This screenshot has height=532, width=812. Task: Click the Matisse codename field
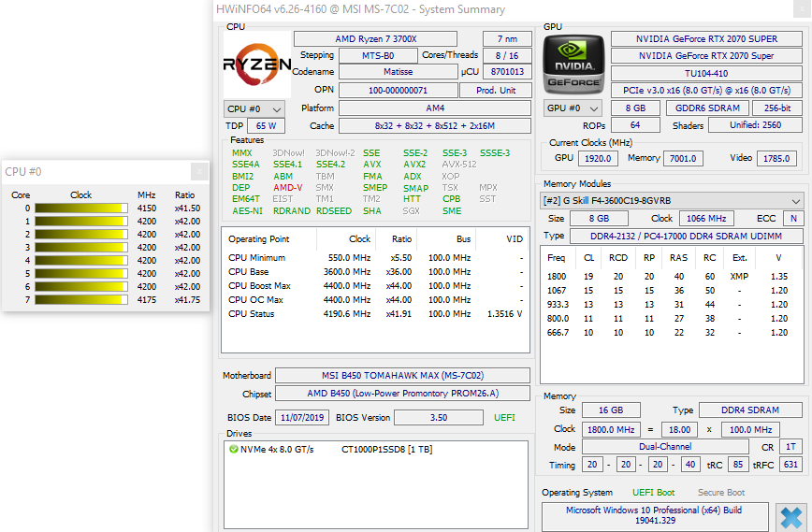pos(398,71)
